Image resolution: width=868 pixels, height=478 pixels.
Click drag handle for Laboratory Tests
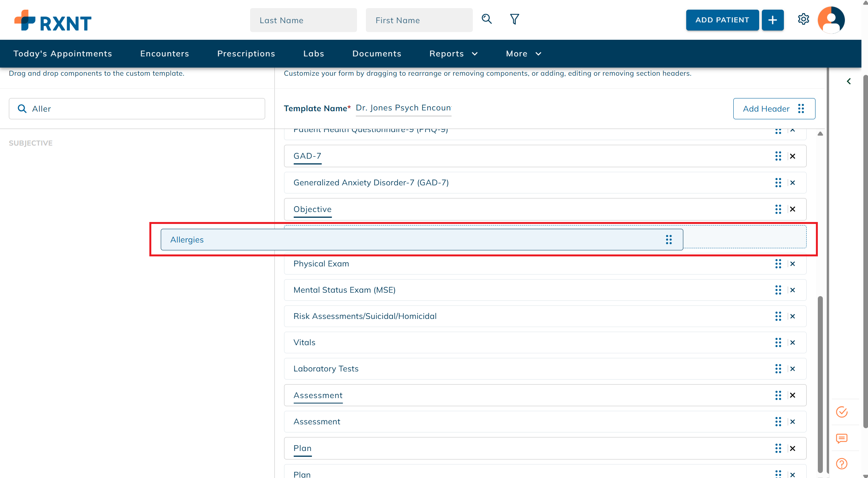coord(778,369)
